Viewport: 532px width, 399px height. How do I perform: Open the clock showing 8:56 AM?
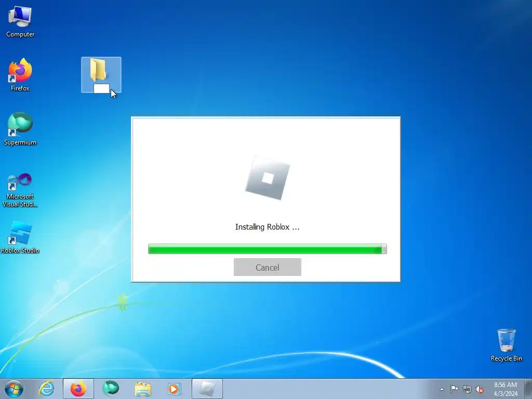tap(506, 389)
